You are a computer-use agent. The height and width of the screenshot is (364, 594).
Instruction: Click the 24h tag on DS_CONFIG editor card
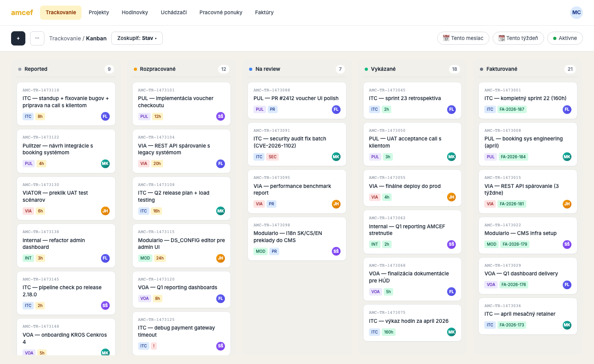160,258
